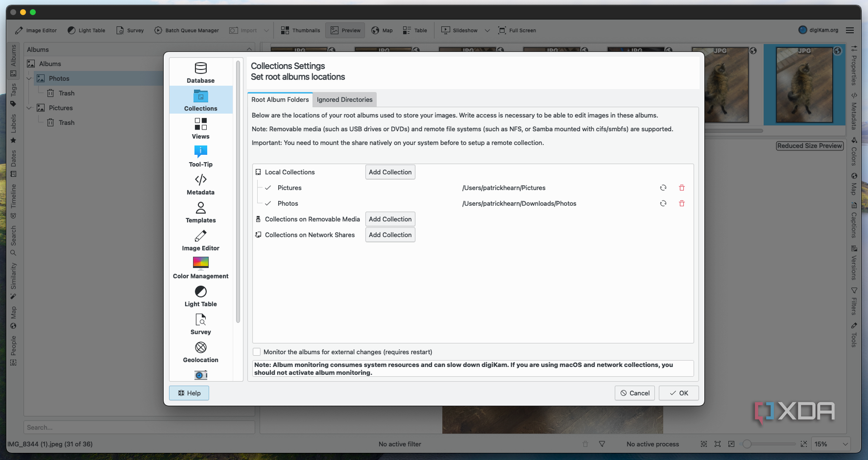Click the album Search field

click(139, 427)
